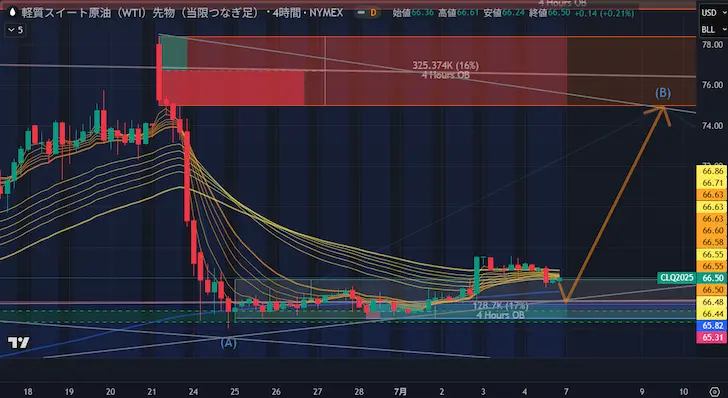Viewport: 728px width, 398px height.
Task: Click the 76.00 price axis label
Action: pyautogui.click(x=712, y=85)
